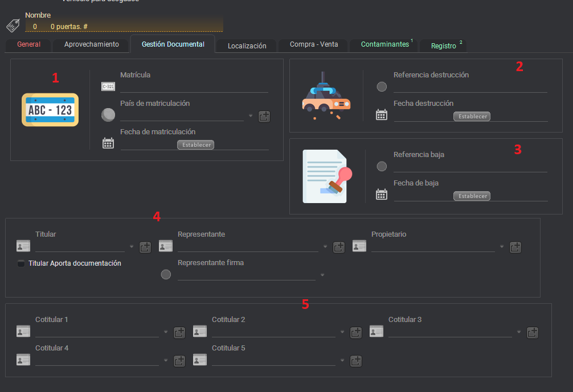The image size is (573, 392).
Task: Click the add-new icon next to Titular
Action: click(145, 247)
